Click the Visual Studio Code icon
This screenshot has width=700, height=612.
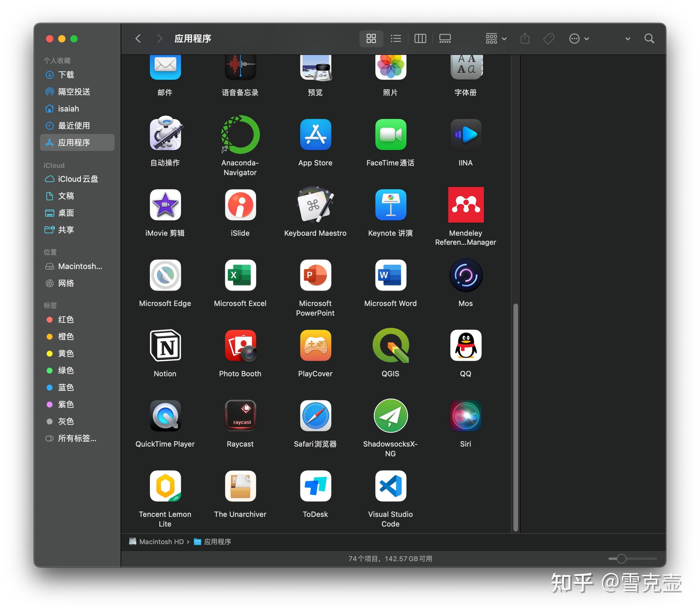tap(391, 486)
